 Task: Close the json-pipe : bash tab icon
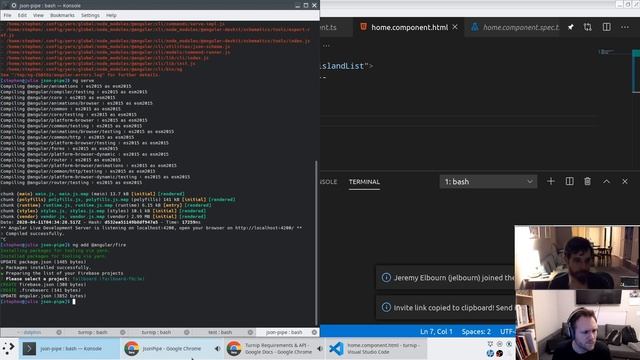pyautogui.click(x=314, y=332)
